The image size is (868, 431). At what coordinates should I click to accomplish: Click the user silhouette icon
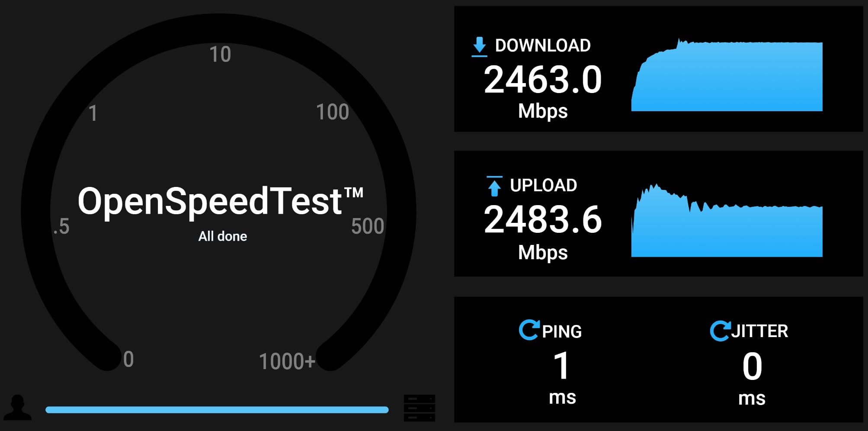[x=17, y=407]
